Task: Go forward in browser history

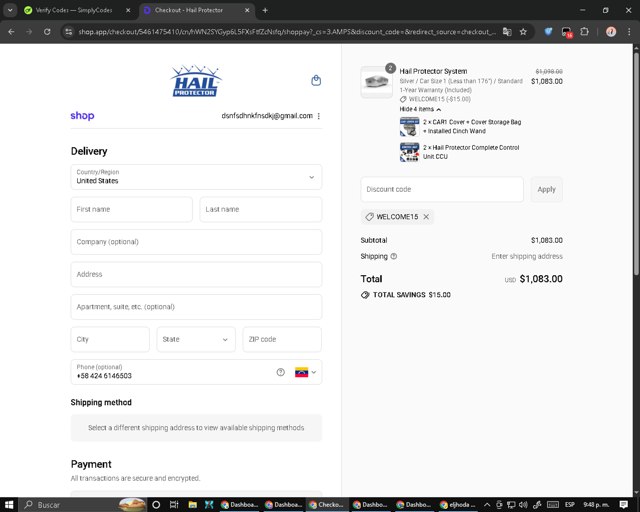Action: pyautogui.click(x=29, y=32)
